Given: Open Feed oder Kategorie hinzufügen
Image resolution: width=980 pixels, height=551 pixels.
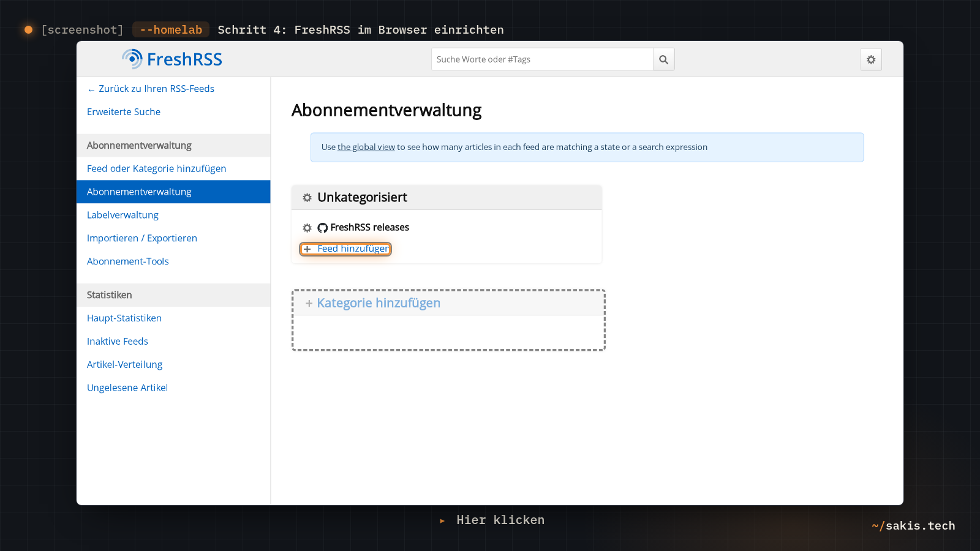Looking at the screenshot, I should click(173, 168).
